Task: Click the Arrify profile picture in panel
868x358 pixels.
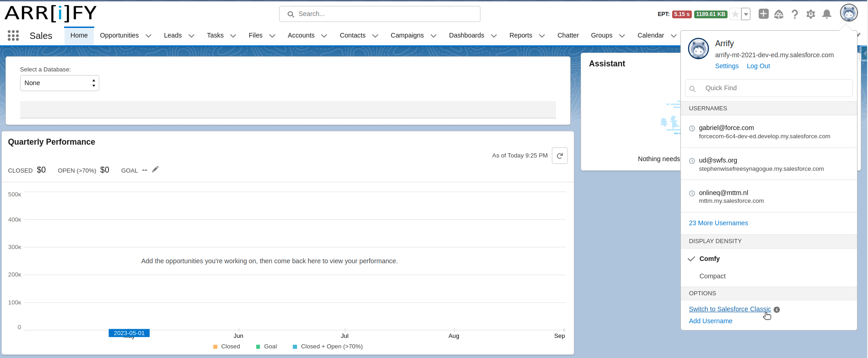Action: point(699,49)
